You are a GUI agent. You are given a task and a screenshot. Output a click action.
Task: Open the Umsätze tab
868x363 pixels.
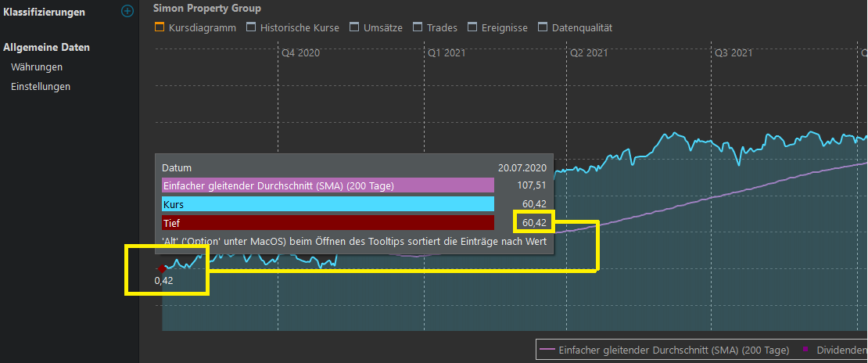tap(376, 27)
